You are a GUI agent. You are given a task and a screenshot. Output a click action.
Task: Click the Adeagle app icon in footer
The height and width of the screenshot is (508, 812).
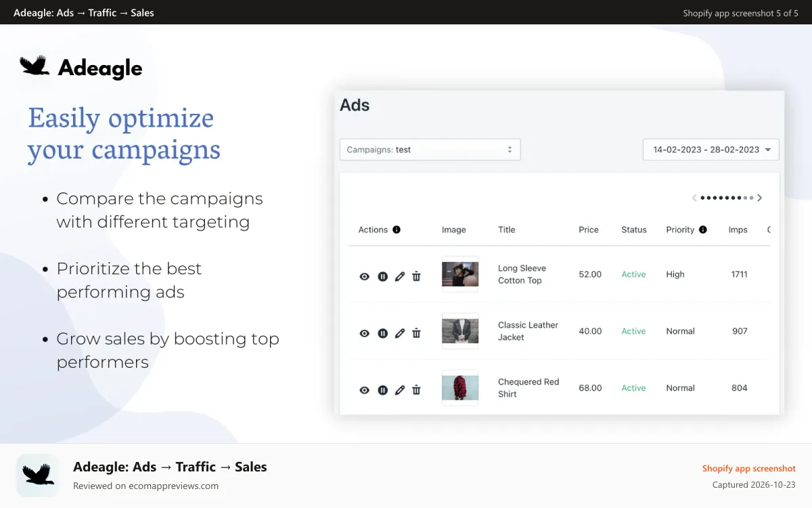[38, 475]
